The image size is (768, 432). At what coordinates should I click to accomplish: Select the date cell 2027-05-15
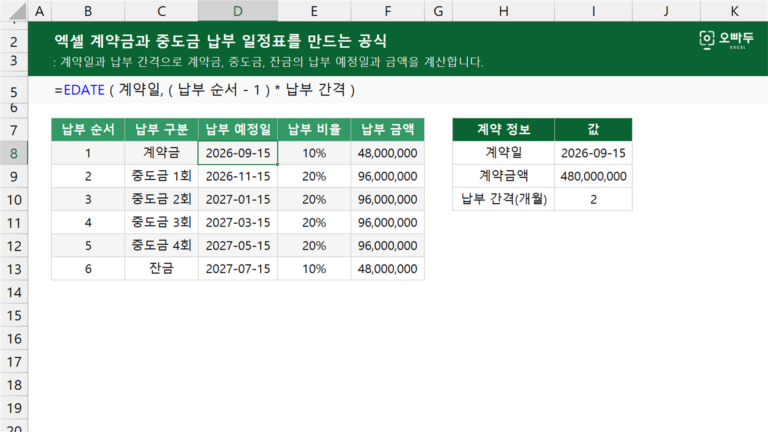click(238, 245)
